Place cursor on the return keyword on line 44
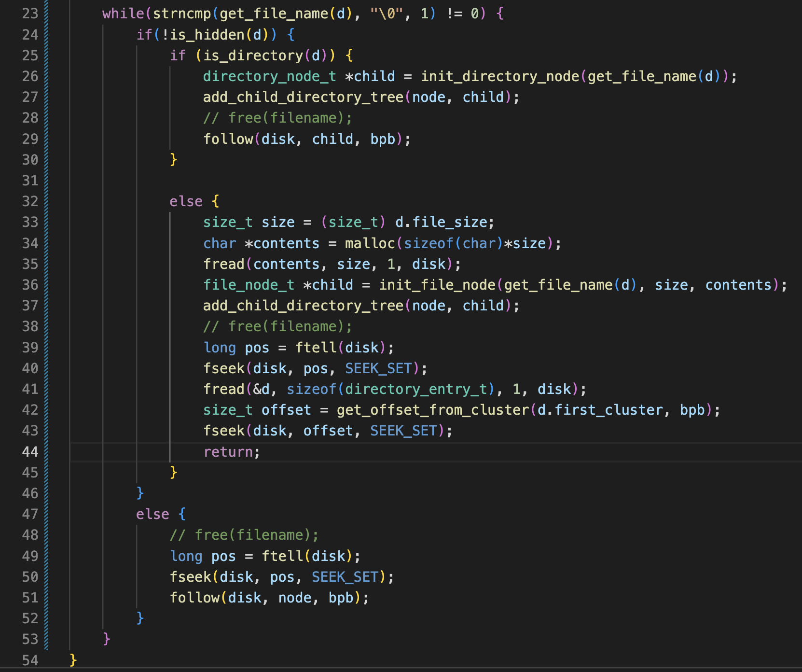 (x=228, y=452)
